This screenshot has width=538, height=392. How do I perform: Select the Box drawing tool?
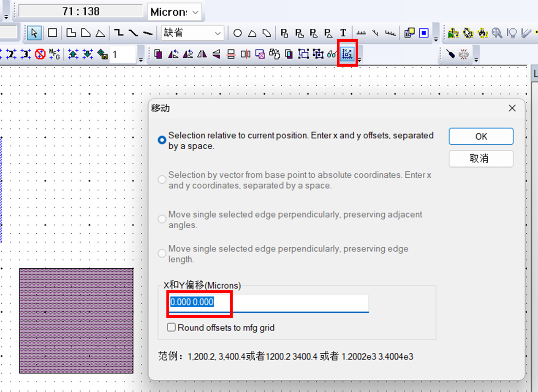click(x=52, y=33)
